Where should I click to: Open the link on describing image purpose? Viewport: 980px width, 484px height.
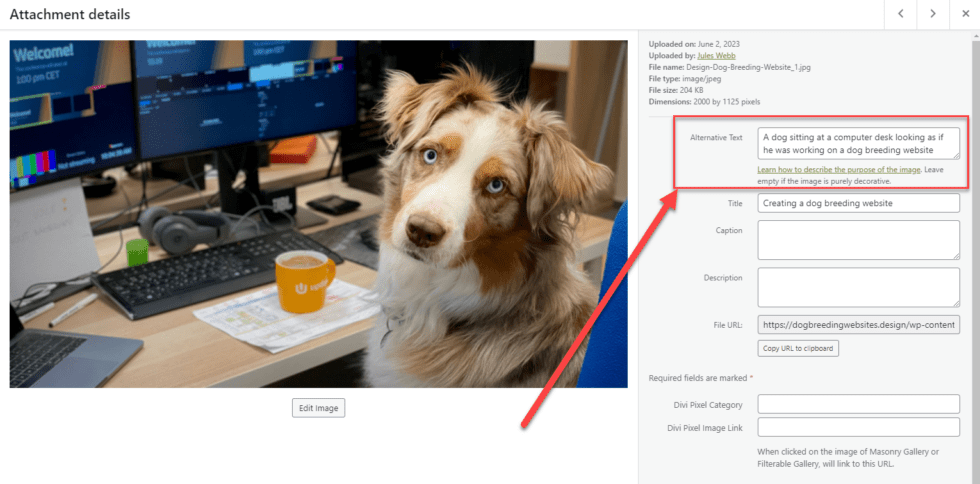[838, 170]
